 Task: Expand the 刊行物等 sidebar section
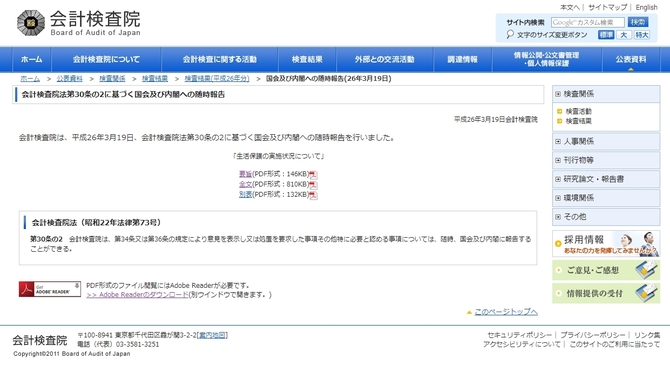606,160
